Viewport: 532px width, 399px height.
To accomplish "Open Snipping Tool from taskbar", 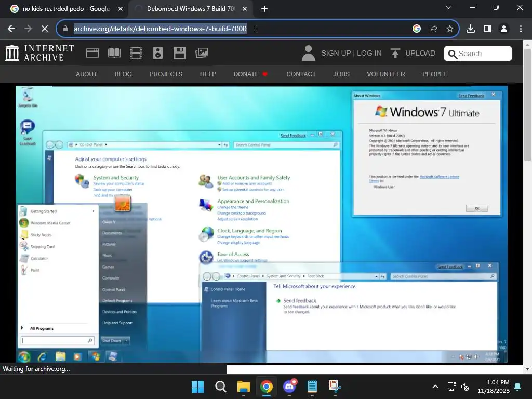I will pos(335,387).
